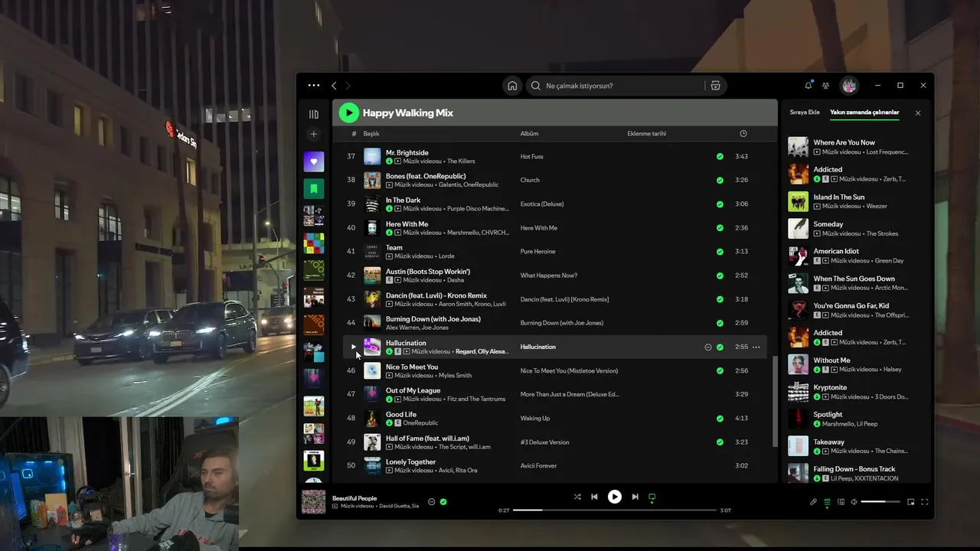Toggle liked checkmark on In The Dark row
Image resolution: width=980 pixels, height=551 pixels.
720,204
